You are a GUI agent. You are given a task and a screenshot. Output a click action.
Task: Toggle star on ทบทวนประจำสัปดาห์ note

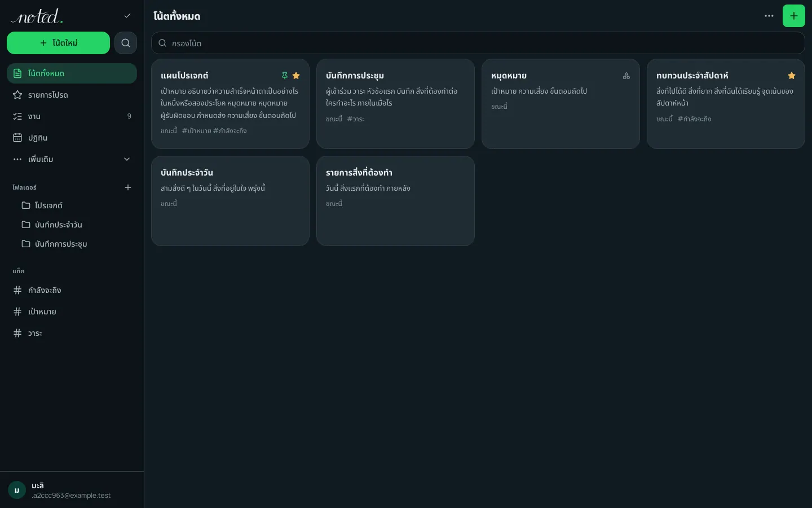point(791,76)
